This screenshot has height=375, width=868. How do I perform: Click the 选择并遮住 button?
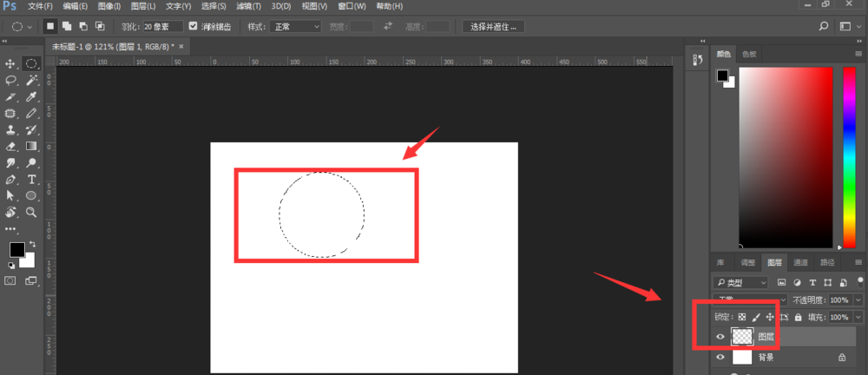(493, 27)
